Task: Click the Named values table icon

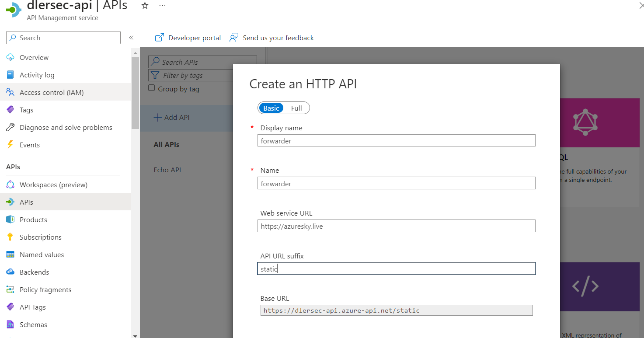Action: point(10,254)
